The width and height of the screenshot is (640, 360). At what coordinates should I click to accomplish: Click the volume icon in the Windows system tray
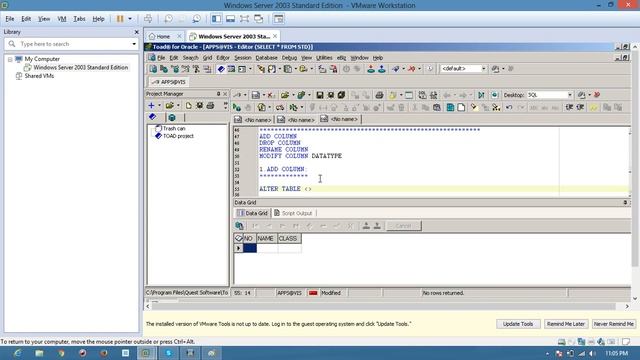[592, 353]
